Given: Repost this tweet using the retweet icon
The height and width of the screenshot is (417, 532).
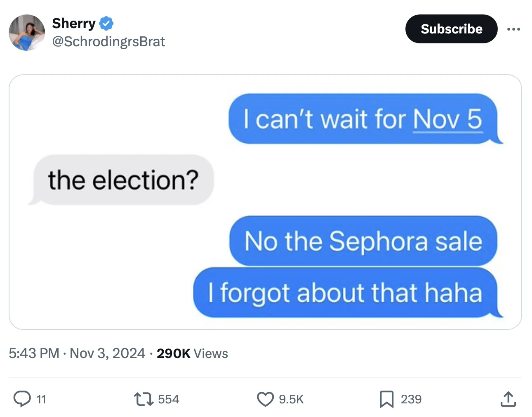Looking at the screenshot, I should tap(143, 399).
